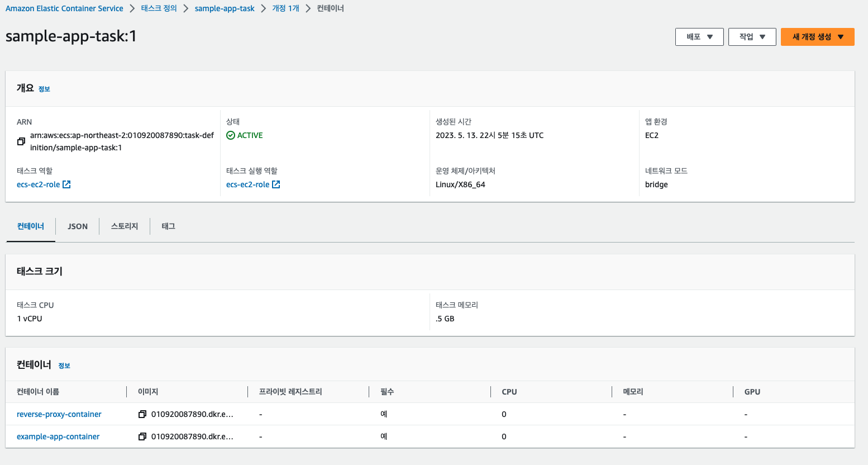Select the ARN text arn:aws:ecs:ap-northeast-2
868x465 pixels.
tap(122, 141)
